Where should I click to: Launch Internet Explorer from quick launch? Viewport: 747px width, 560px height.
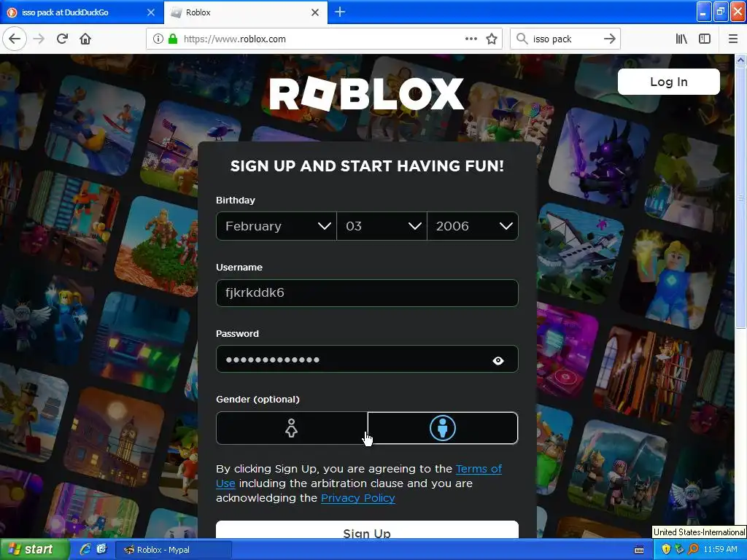85,549
